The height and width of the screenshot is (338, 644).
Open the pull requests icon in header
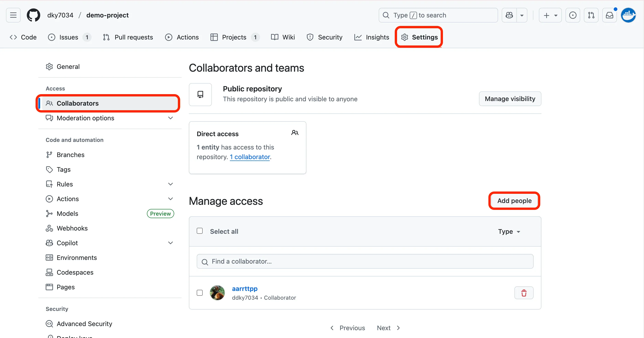pyautogui.click(x=591, y=15)
